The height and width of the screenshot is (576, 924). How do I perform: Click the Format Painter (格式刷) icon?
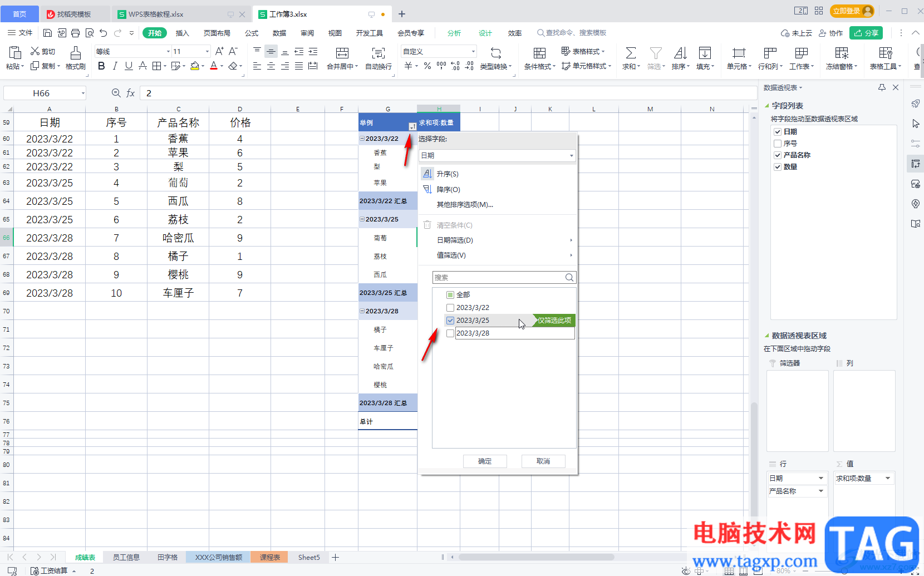pyautogui.click(x=75, y=52)
